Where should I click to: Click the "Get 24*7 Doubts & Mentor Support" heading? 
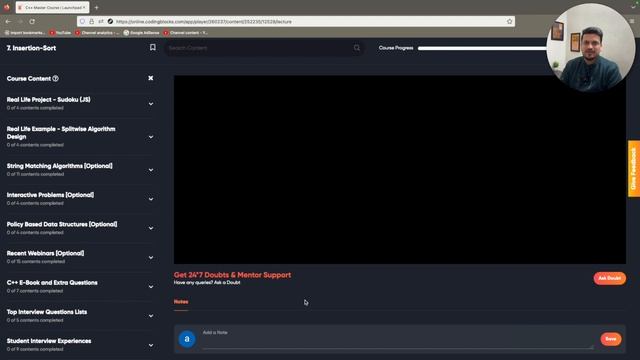pyautogui.click(x=232, y=275)
